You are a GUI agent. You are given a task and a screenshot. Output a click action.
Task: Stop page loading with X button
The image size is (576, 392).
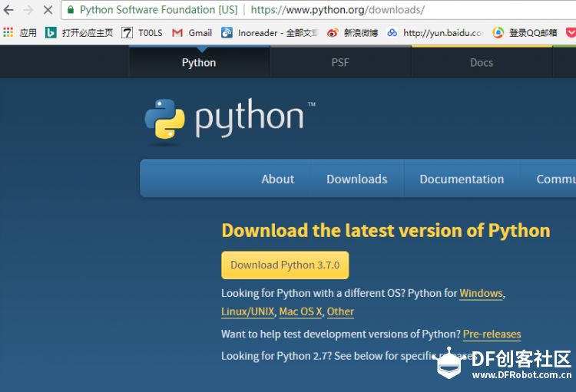pyautogui.click(x=48, y=10)
